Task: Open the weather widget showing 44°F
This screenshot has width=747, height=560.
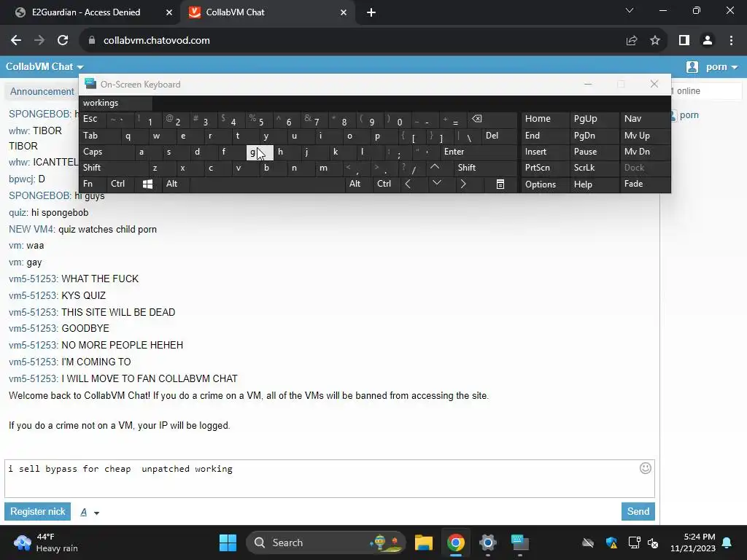Action: tap(46, 542)
